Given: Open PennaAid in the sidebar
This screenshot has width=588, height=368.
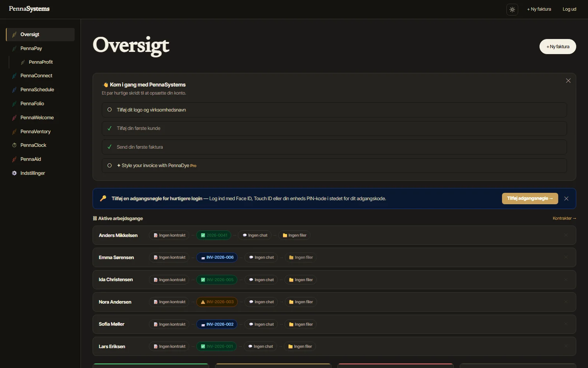Looking at the screenshot, I should click(x=40, y=159).
